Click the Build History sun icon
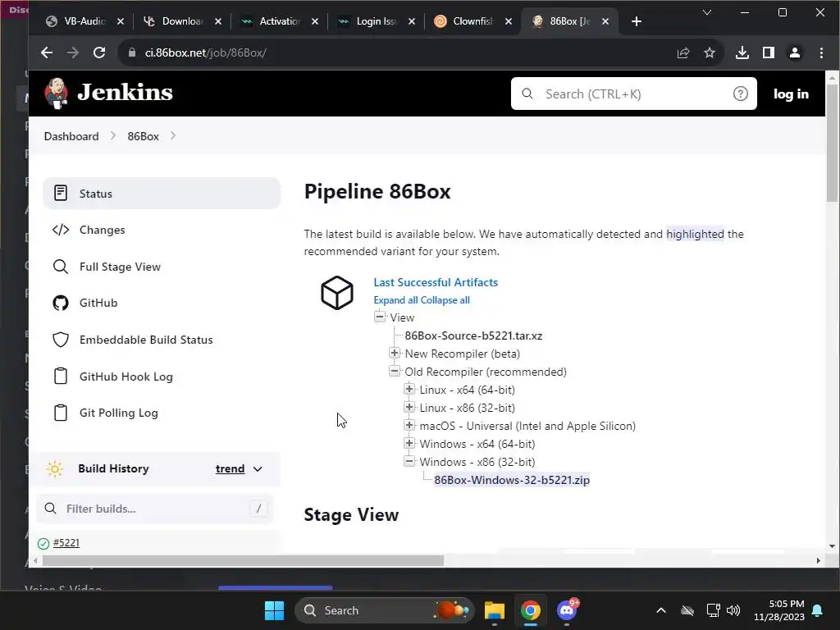 tap(55, 468)
